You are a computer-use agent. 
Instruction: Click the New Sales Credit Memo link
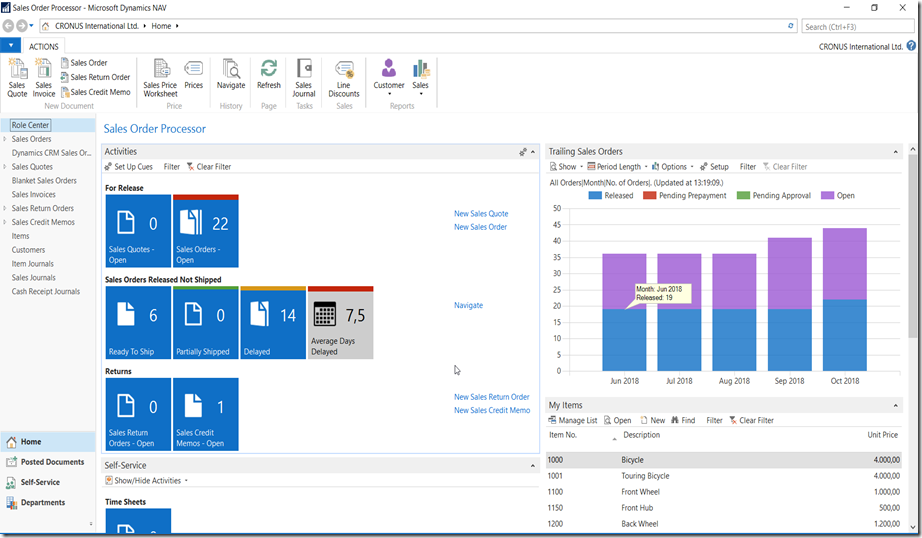[x=492, y=410]
